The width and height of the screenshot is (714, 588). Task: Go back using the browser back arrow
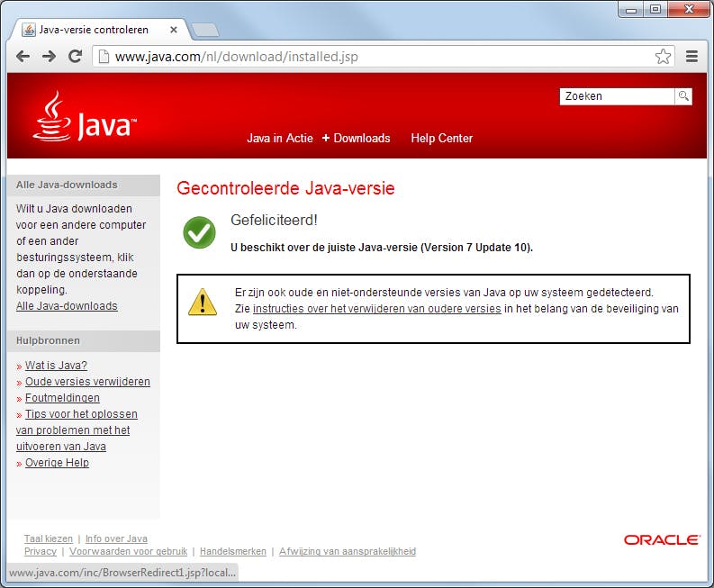click(x=23, y=57)
